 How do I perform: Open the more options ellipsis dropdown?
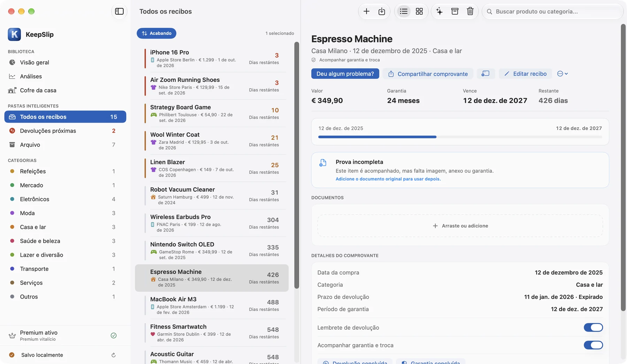tap(563, 73)
